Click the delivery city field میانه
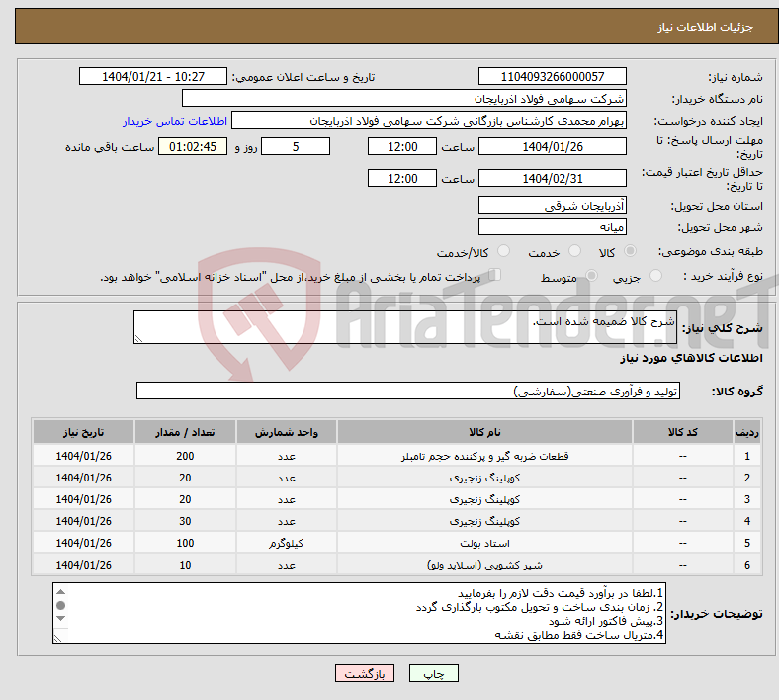 (x=552, y=226)
